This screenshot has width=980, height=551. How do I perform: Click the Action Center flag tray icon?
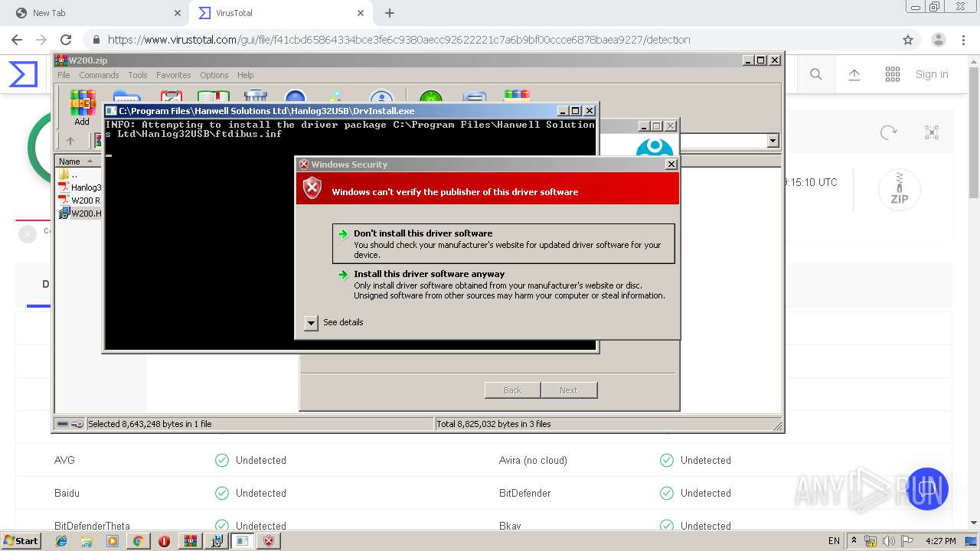tap(907, 541)
